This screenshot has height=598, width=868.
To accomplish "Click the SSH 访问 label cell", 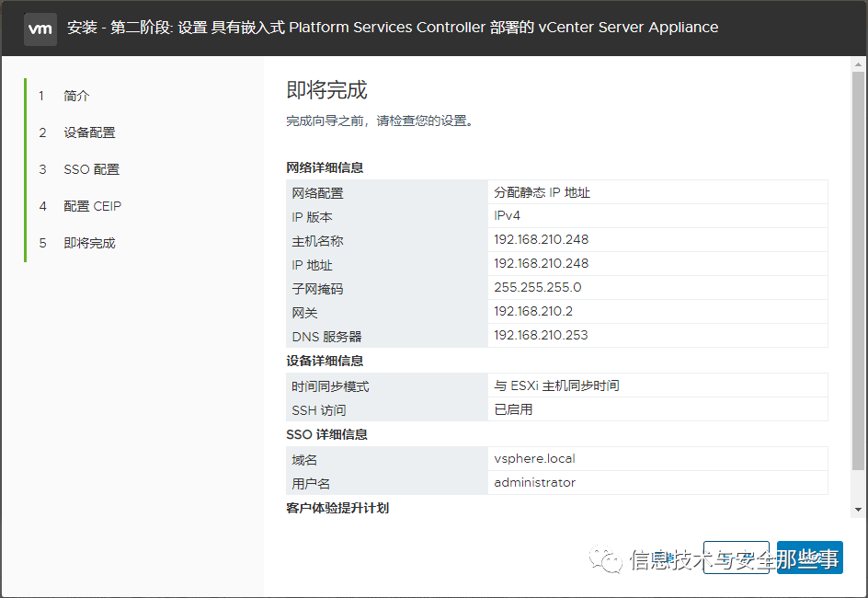I will coord(387,409).
